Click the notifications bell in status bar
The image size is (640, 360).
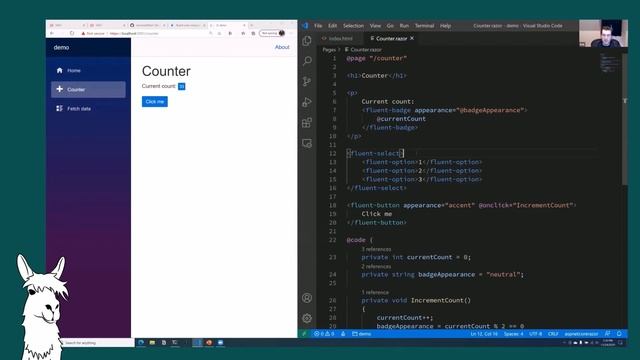point(619,334)
